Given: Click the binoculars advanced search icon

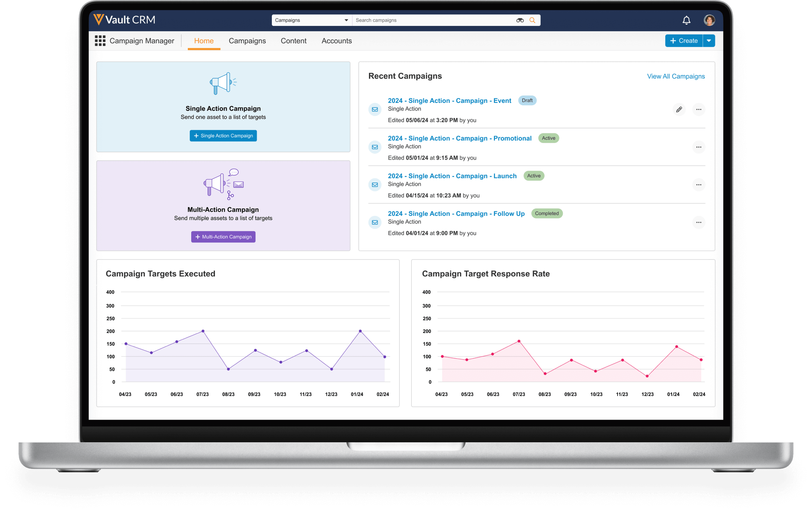Looking at the screenshot, I should pos(520,20).
